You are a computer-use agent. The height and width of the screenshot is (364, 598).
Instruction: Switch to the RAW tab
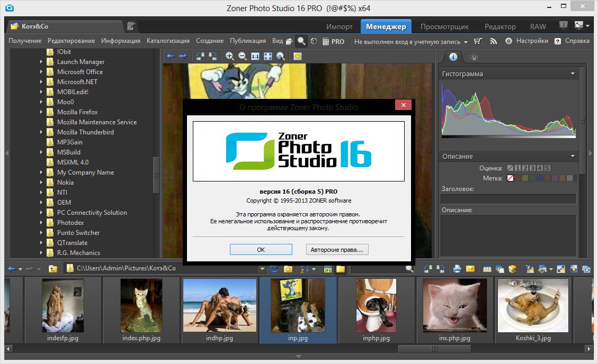(x=538, y=26)
